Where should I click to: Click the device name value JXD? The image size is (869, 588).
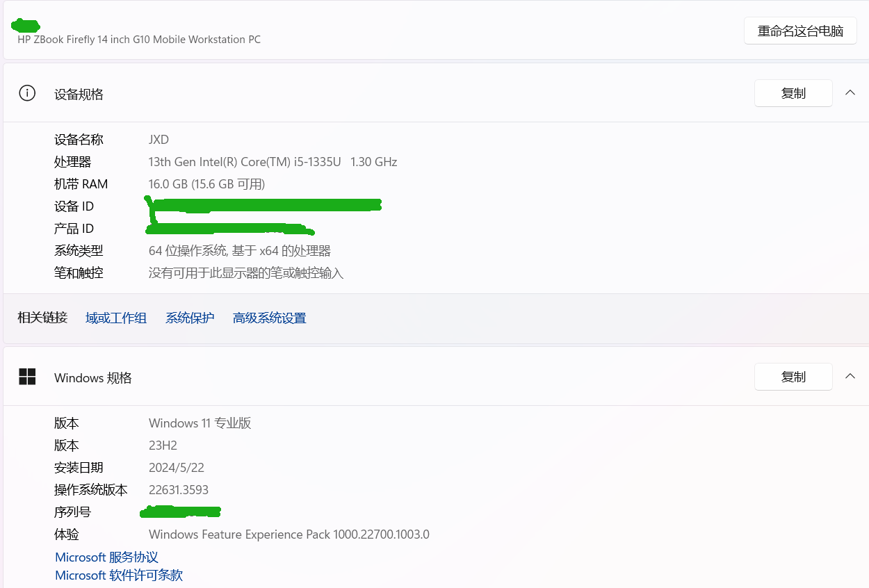pyautogui.click(x=159, y=140)
